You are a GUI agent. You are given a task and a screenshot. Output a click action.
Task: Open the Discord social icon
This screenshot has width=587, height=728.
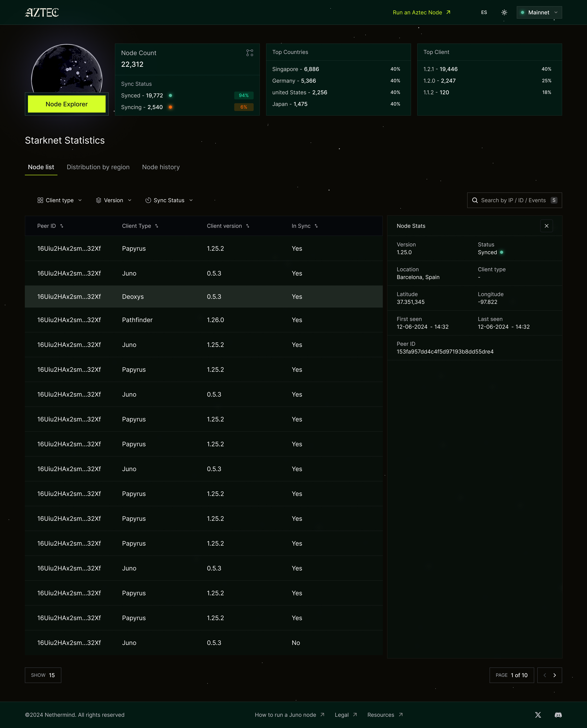558,715
